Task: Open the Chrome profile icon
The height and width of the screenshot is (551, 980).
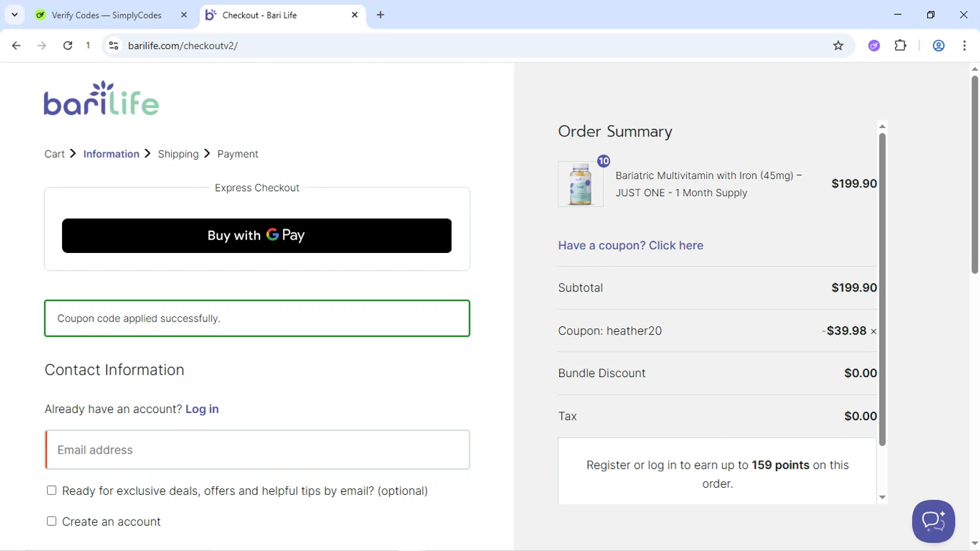Action: (x=938, y=46)
